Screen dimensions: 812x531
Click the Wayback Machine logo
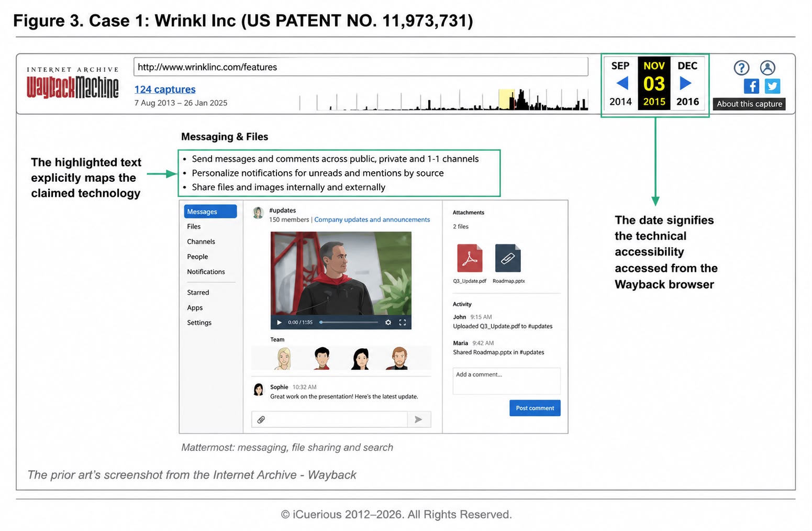(x=73, y=83)
